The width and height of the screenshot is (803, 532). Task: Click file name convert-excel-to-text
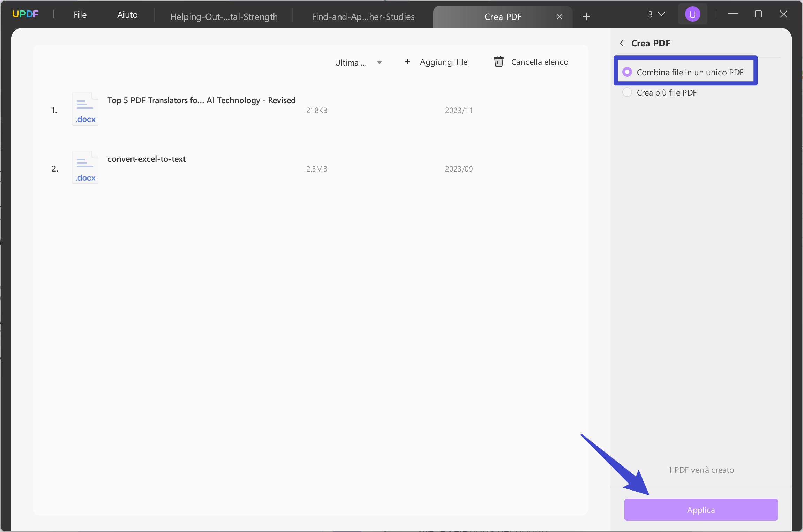[x=147, y=159]
